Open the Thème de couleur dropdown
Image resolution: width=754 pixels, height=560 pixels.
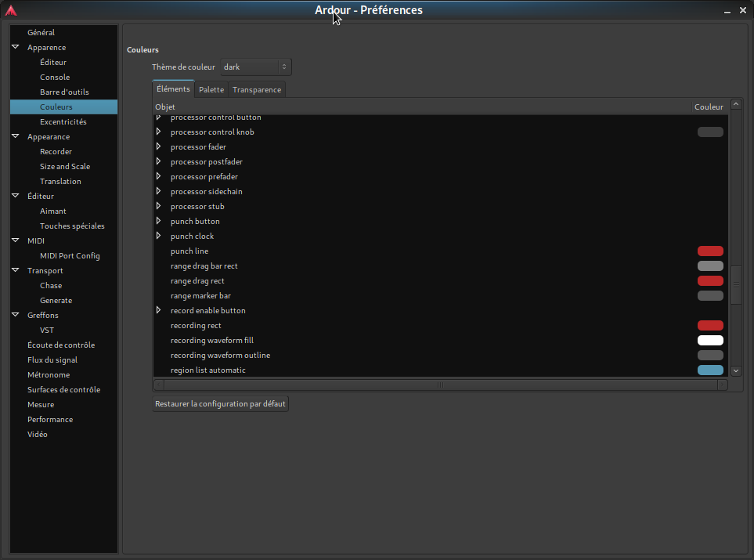256,67
